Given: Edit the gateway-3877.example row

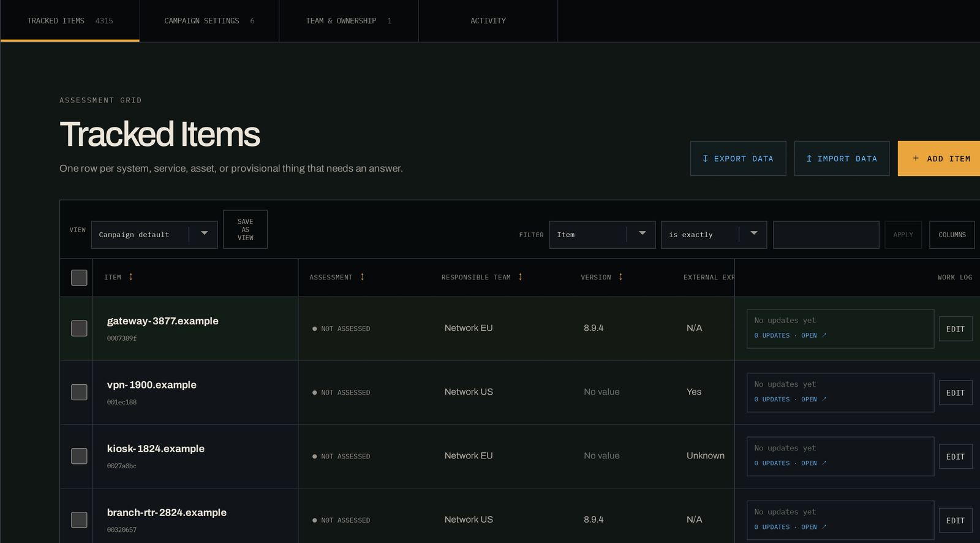Looking at the screenshot, I should 956,329.
